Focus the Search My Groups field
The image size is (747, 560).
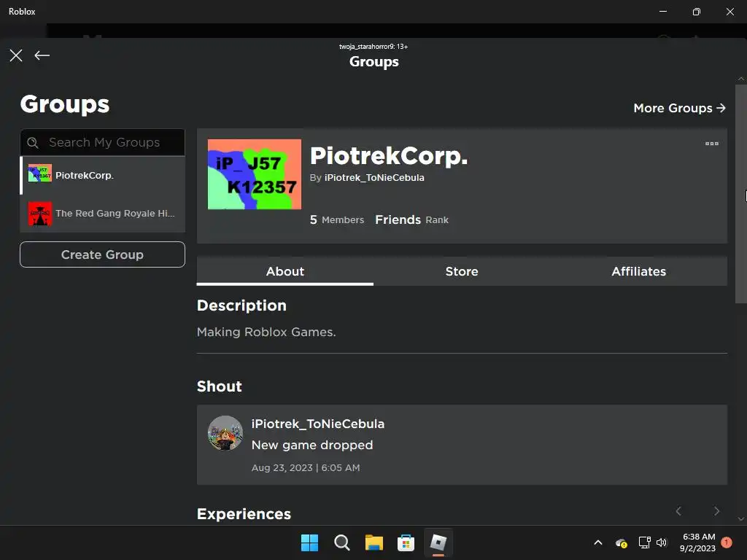102,142
